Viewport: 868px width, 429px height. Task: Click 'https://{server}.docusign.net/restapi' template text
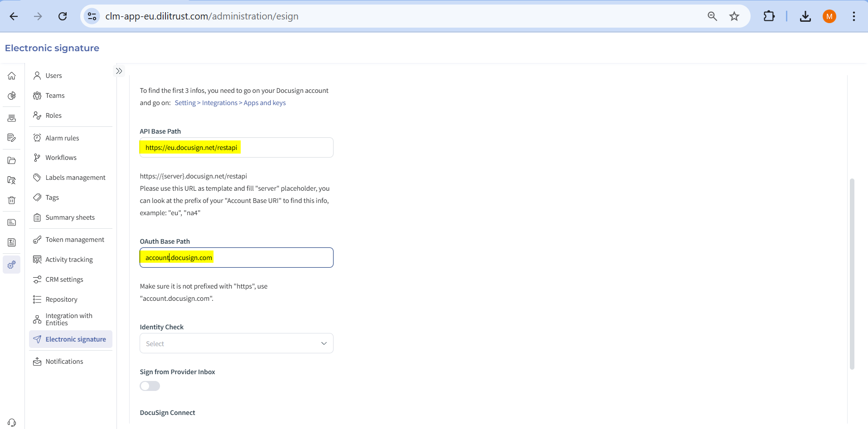coord(194,176)
